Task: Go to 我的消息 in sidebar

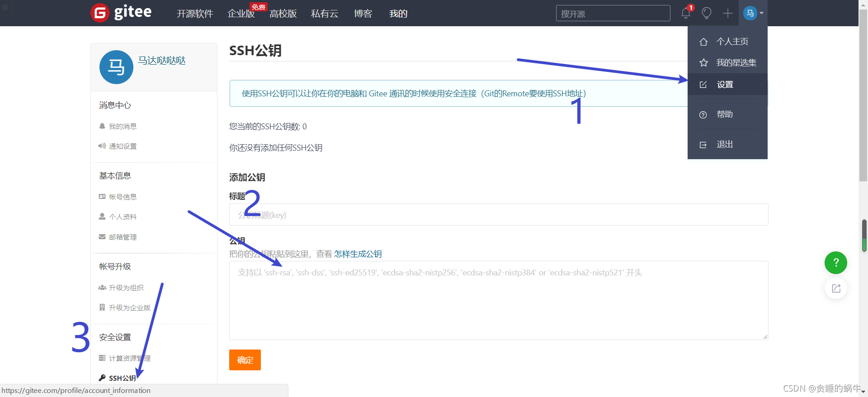Action: pyautogui.click(x=123, y=126)
